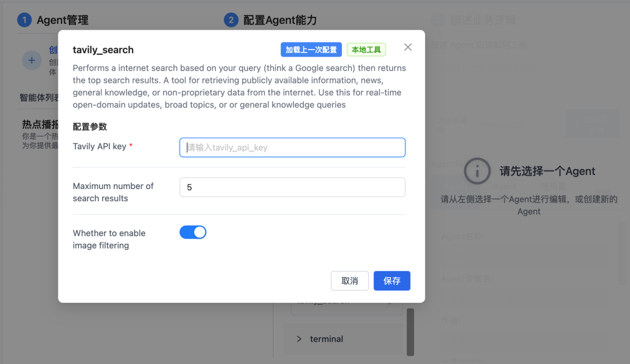Image resolution: width=630 pixels, height=364 pixels.
Task: Click the plus icon to create an Agent
Action: point(32,61)
